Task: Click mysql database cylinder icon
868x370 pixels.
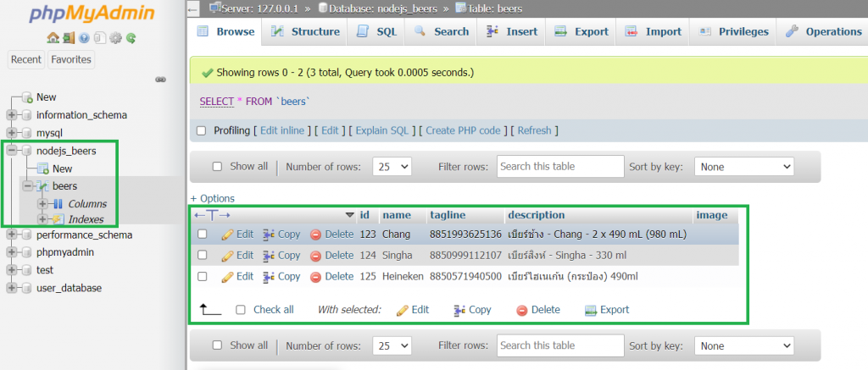Action: click(x=27, y=133)
